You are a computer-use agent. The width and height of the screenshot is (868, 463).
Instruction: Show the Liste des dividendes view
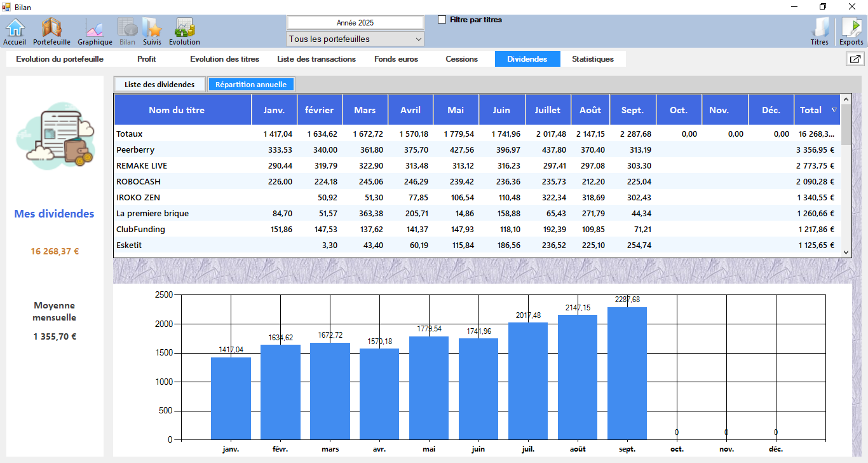click(x=159, y=84)
